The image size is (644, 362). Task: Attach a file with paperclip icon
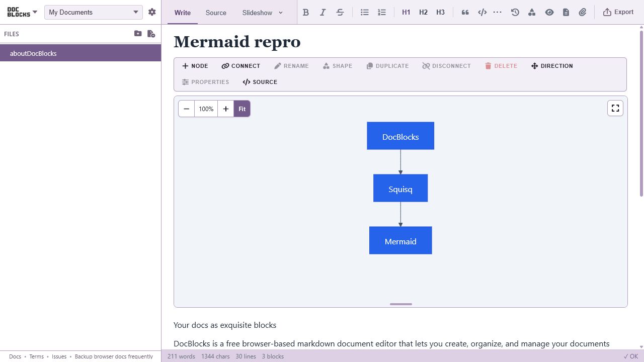pyautogui.click(x=583, y=12)
